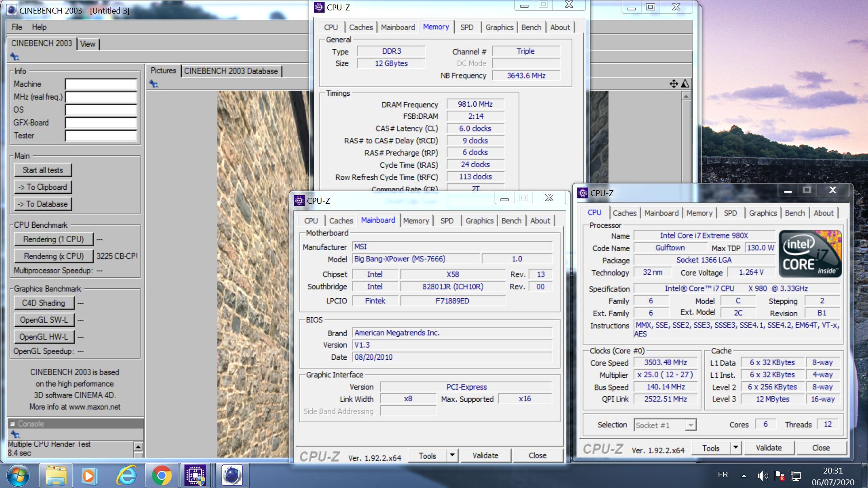Run OpenGL HW-L benchmark
This screenshot has width=868, height=488.
43,337
